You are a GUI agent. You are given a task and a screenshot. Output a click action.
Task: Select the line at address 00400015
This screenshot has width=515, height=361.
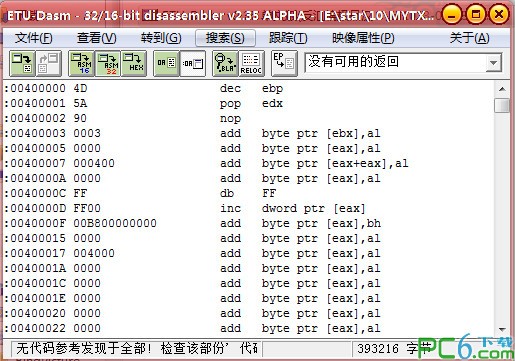(248, 238)
